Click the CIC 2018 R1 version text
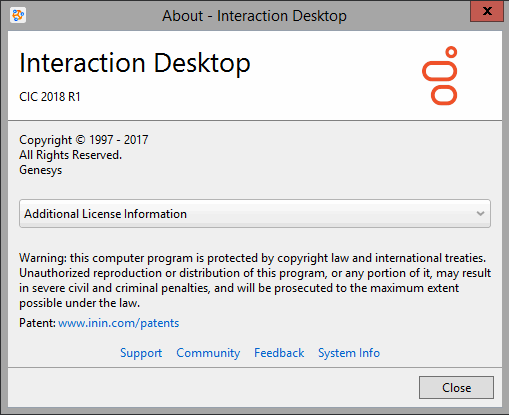 50,97
